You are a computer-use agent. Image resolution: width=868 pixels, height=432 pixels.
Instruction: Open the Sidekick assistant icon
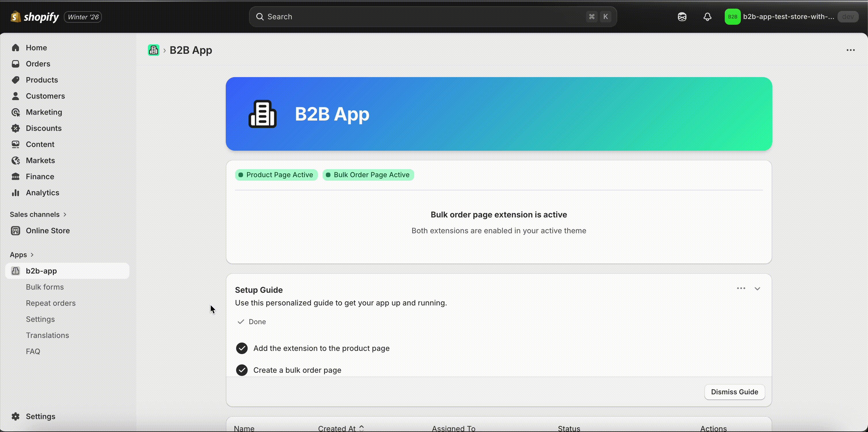pos(682,17)
